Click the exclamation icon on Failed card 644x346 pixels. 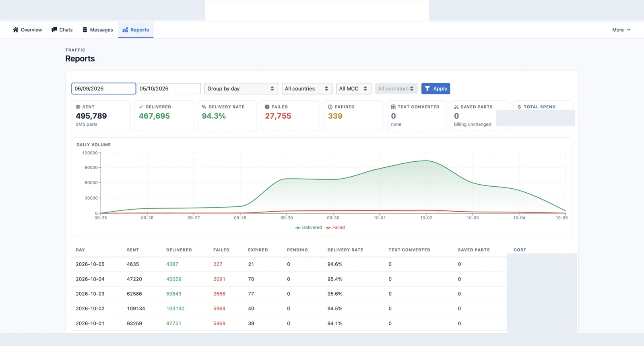[x=267, y=107]
